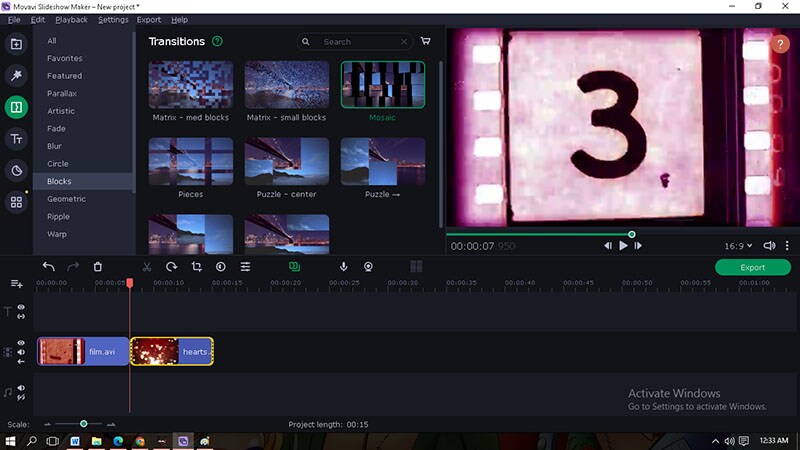Toggle preview volume speaker icon

tap(769, 245)
